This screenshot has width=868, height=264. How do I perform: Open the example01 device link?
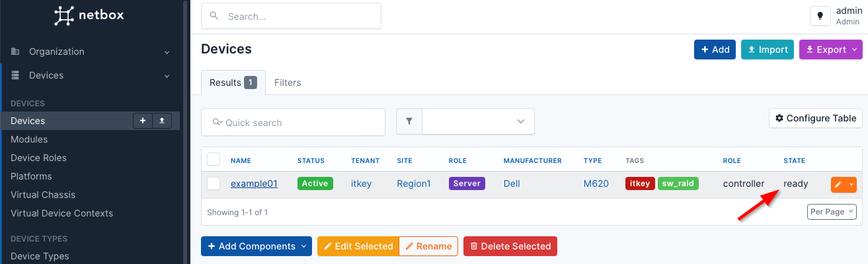tap(254, 183)
